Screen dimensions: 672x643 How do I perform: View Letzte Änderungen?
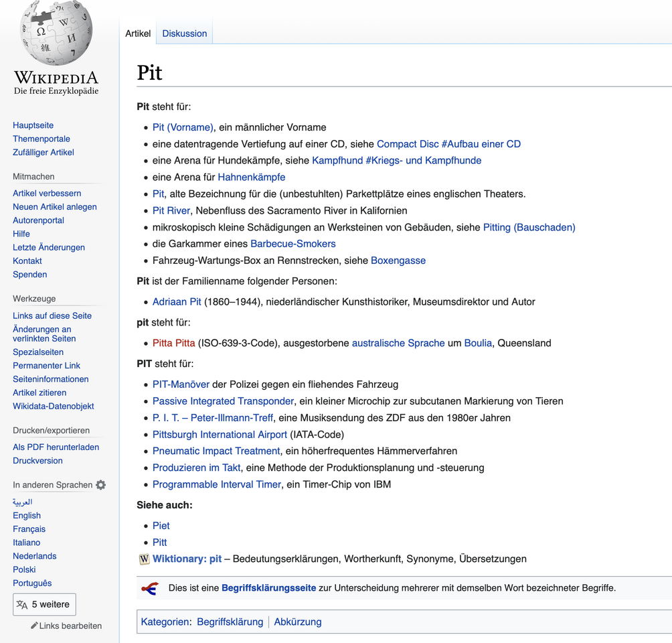pos(49,247)
